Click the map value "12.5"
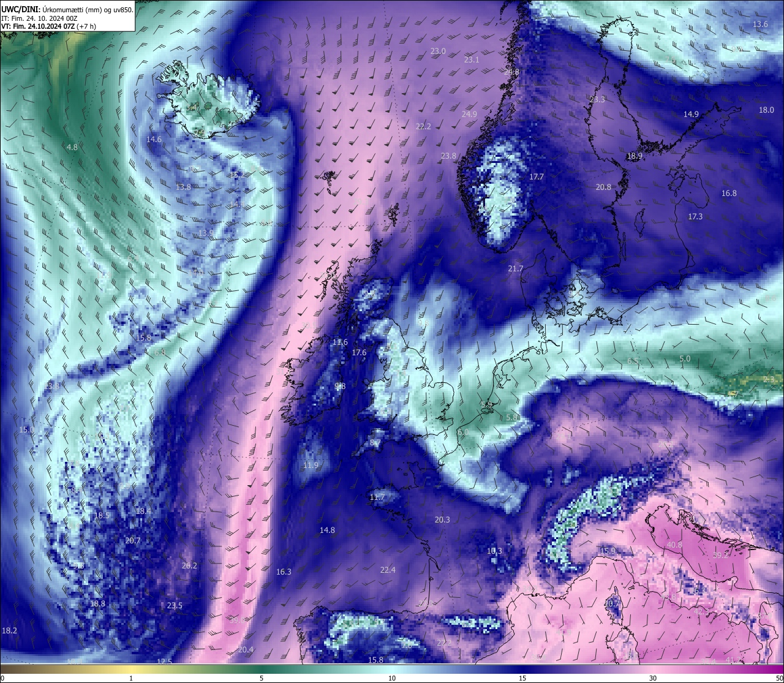This screenshot has height=683, width=784. pyautogui.click(x=164, y=662)
